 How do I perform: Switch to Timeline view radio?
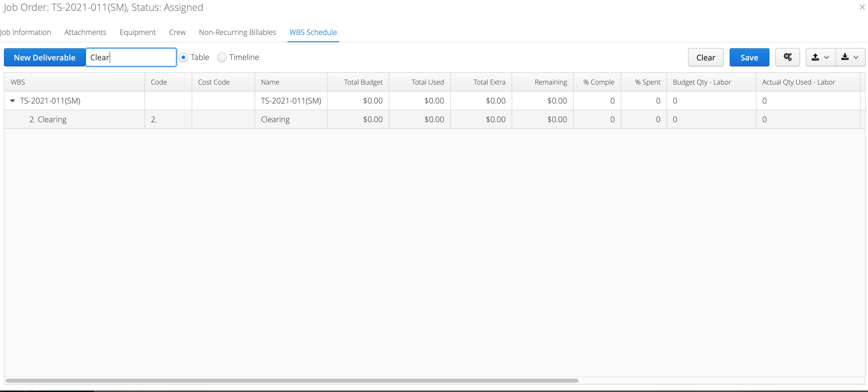pos(222,57)
